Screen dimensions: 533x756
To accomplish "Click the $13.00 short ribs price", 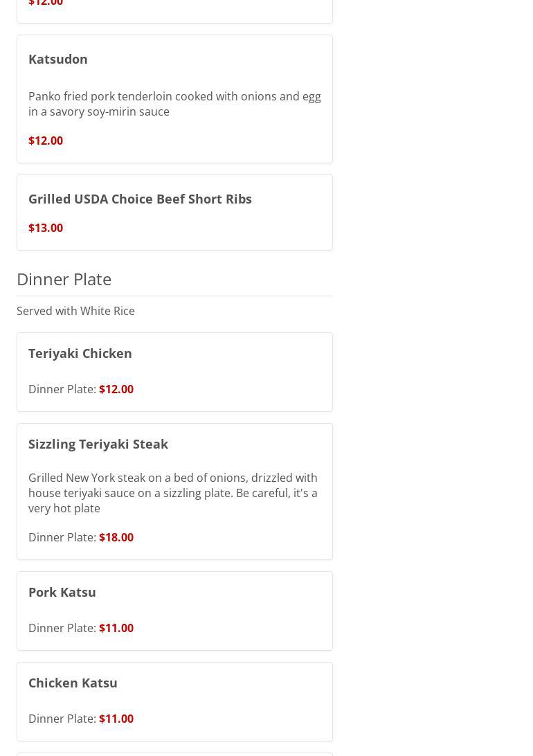I will coord(46,228).
